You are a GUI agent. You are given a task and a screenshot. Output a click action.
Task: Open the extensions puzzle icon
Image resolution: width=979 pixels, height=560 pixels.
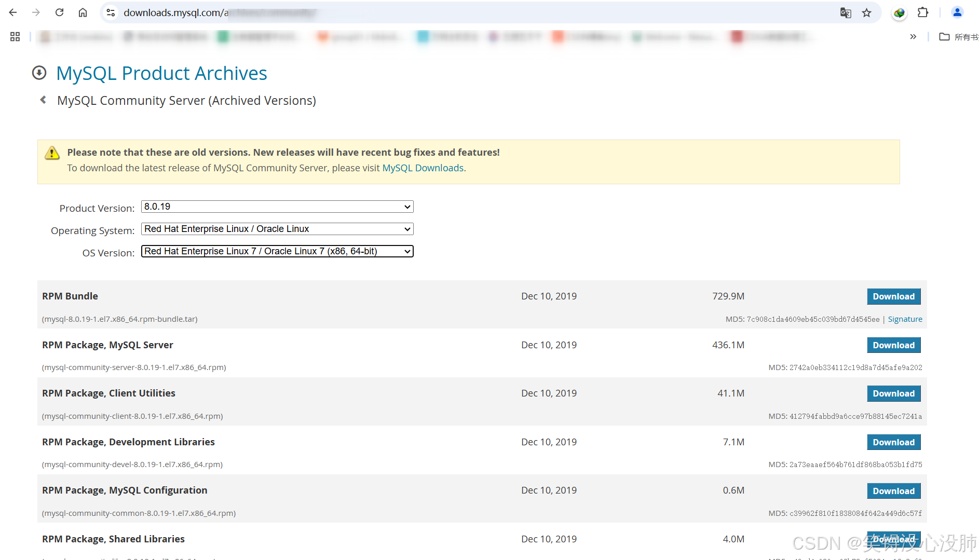click(923, 12)
